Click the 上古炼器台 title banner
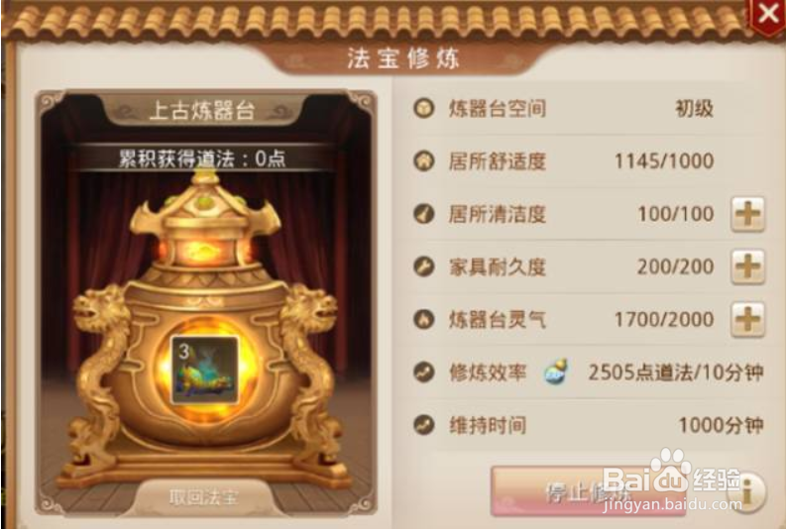The image size is (786, 532). click(x=202, y=110)
